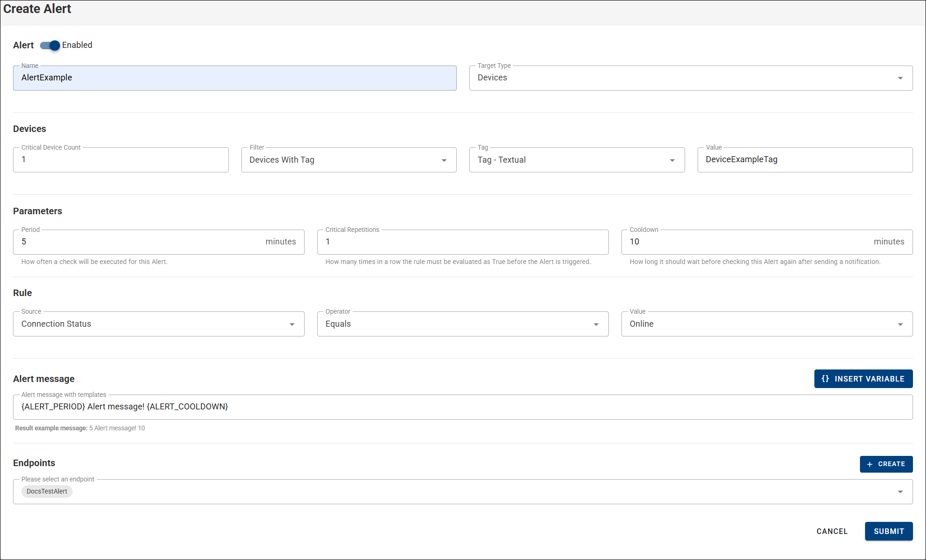Open the rule Value dropdown Online
Image resolution: width=926 pixels, height=560 pixels.
(x=767, y=324)
